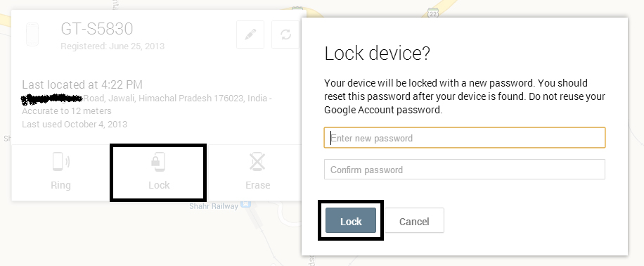The width and height of the screenshot is (644, 266).
Task: Click the Registered: June 25, 2013 text
Action: point(112,46)
